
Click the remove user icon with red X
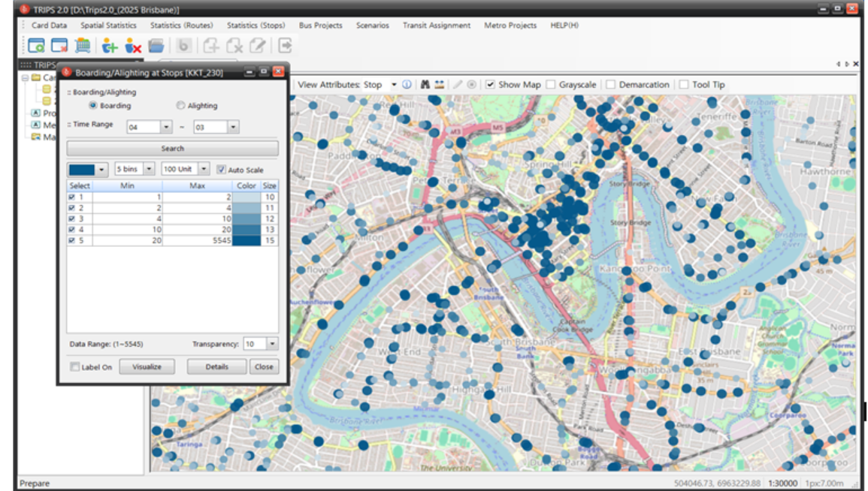pos(133,46)
